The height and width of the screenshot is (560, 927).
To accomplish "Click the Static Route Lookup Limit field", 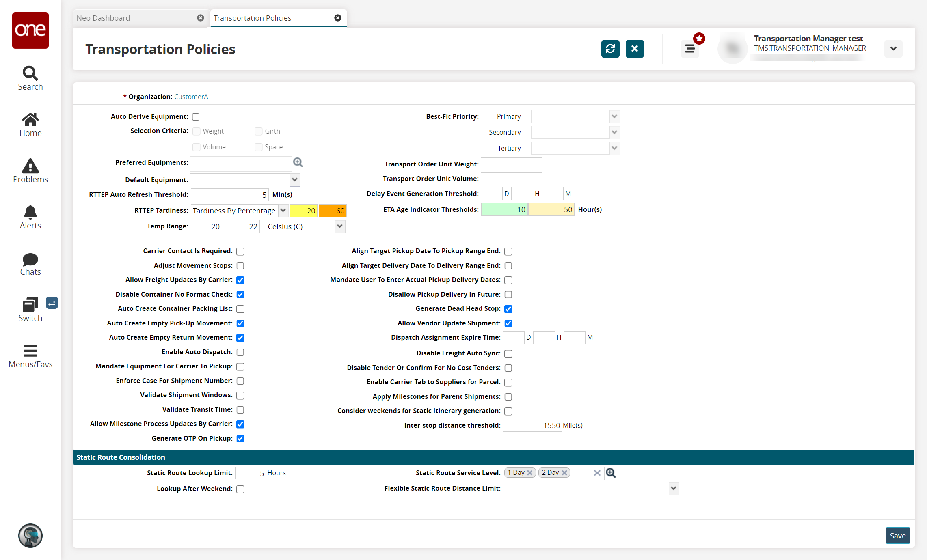I will point(251,473).
